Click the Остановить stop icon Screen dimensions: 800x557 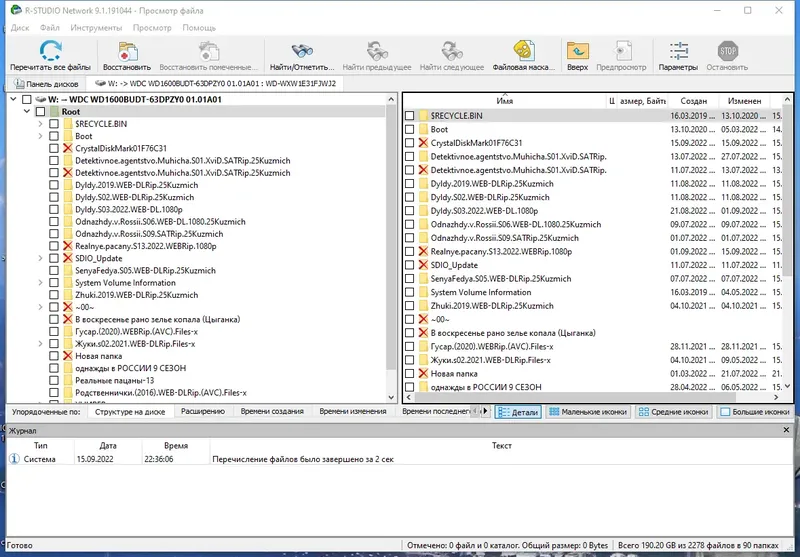[x=728, y=51]
